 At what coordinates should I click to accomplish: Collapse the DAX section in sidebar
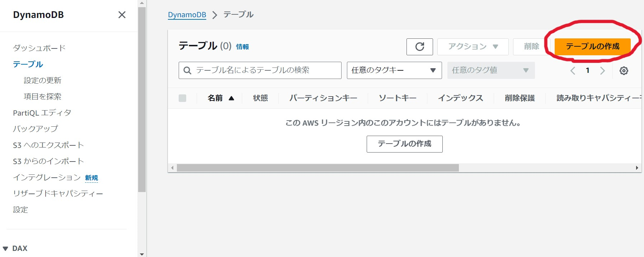pyautogui.click(x=5, y=248)
